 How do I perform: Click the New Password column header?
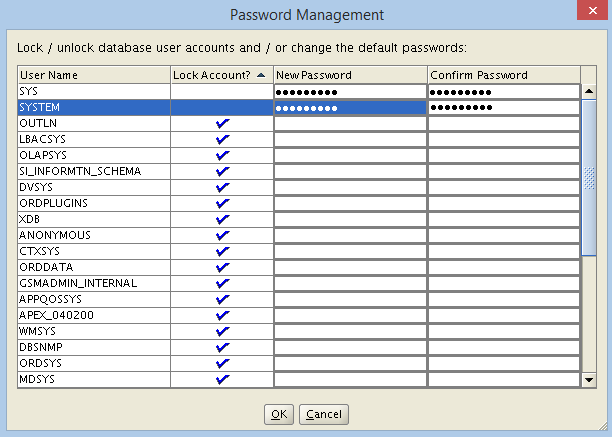click(x=350, y=75)
